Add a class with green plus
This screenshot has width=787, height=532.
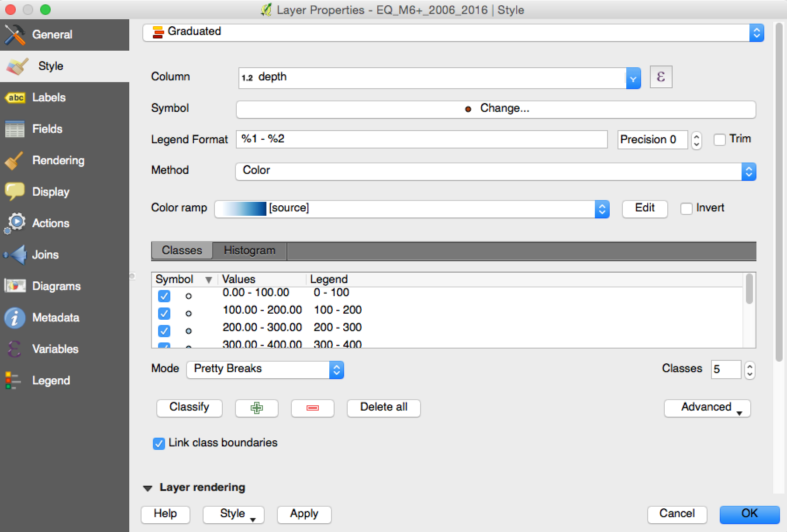(257, 408)
